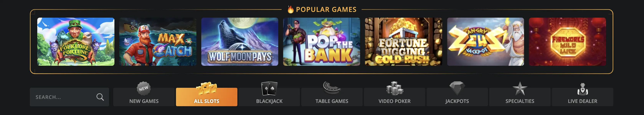
Task: Click the coin stacks Video Poker icon
Action: click(395, 88)
